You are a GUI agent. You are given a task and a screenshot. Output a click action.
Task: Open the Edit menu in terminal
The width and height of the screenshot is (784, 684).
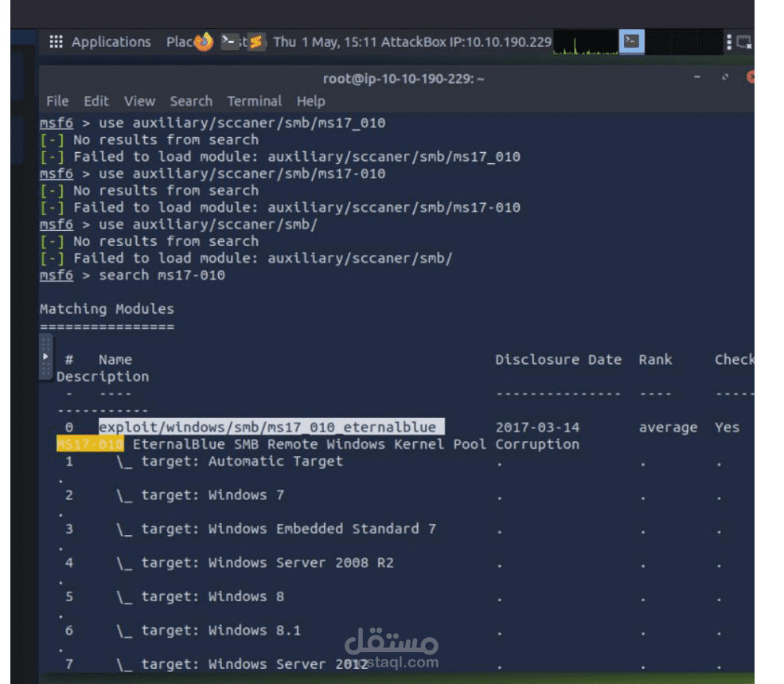96,101
